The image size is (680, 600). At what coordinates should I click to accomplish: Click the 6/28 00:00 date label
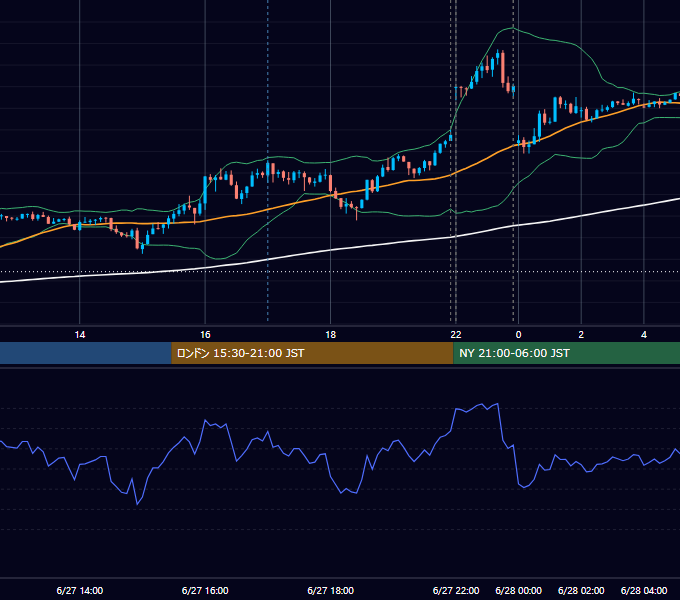click(518, 590)
